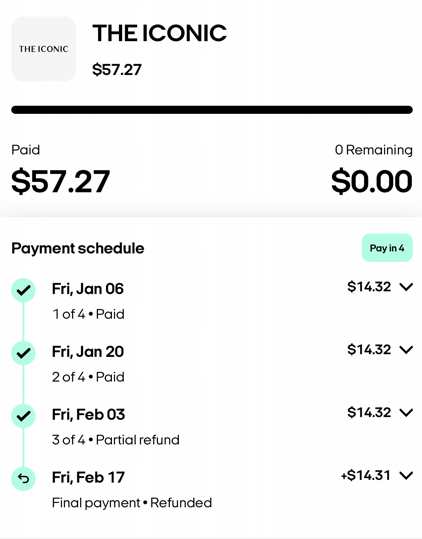
Task: Click the black payment progress bar
Action: (212, 110)
